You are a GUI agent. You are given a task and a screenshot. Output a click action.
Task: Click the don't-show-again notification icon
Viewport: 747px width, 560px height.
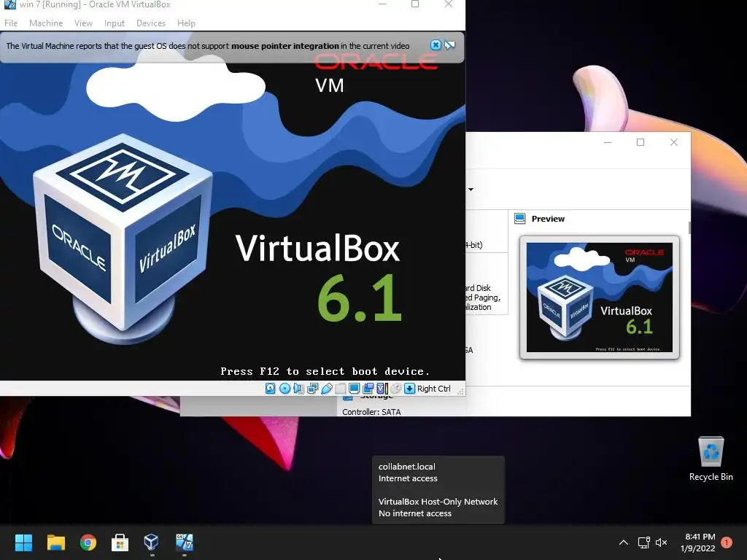(x=449, y=44)
